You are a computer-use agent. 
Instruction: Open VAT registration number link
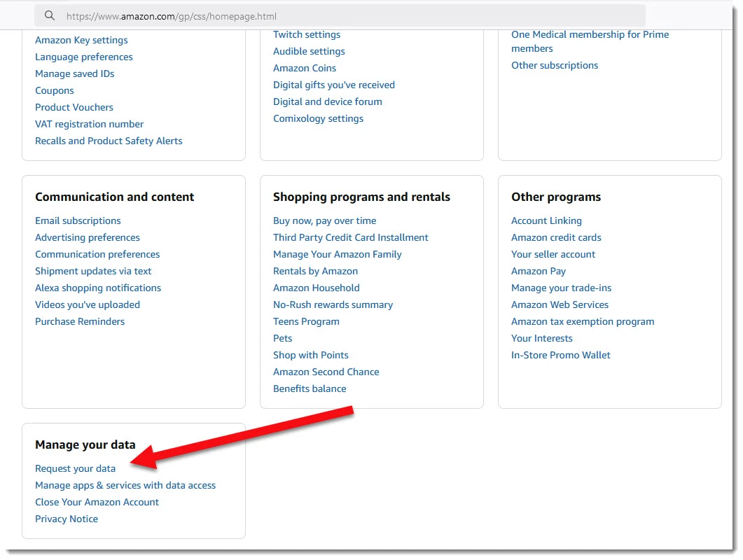click(89, 124)
